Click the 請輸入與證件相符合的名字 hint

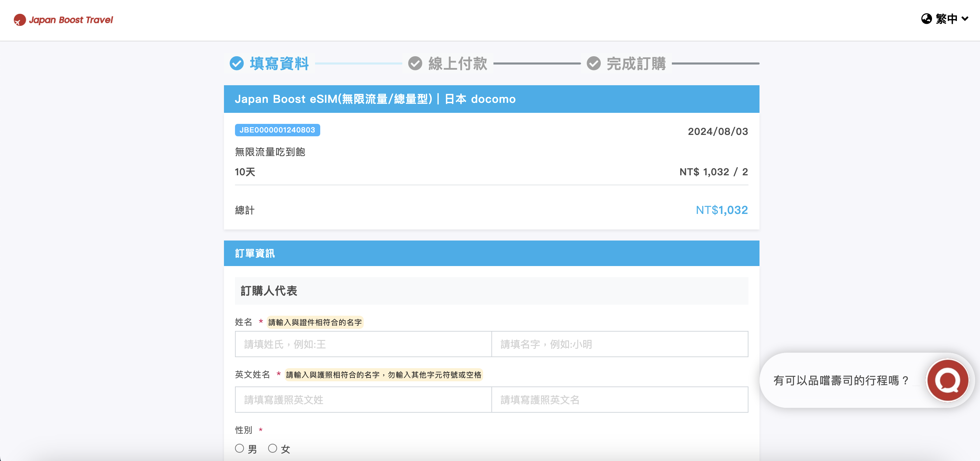click(x=315, y=323)
